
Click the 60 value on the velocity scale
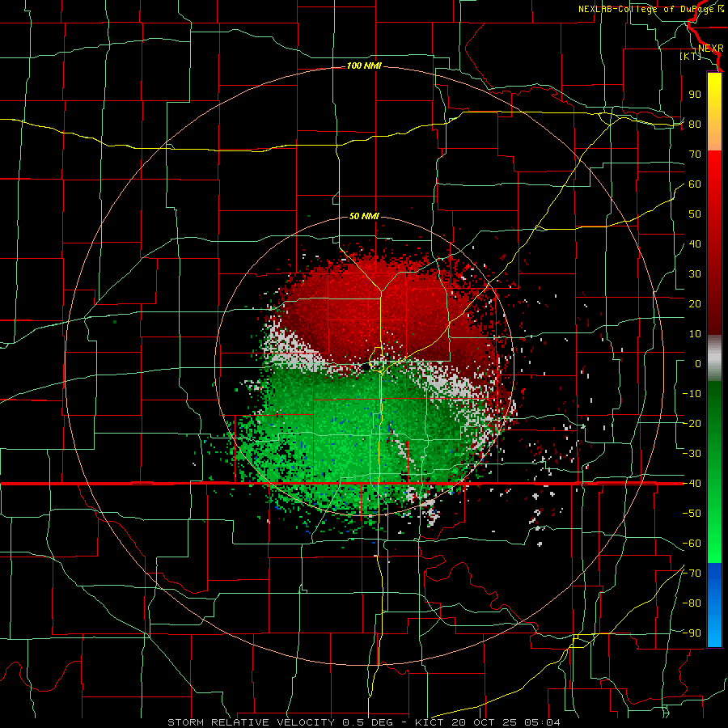pos(695,184)
